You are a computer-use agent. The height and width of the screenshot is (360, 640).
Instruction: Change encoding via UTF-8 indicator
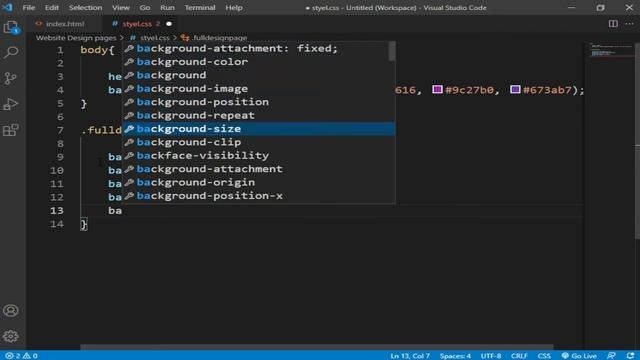tap(491, 356)
